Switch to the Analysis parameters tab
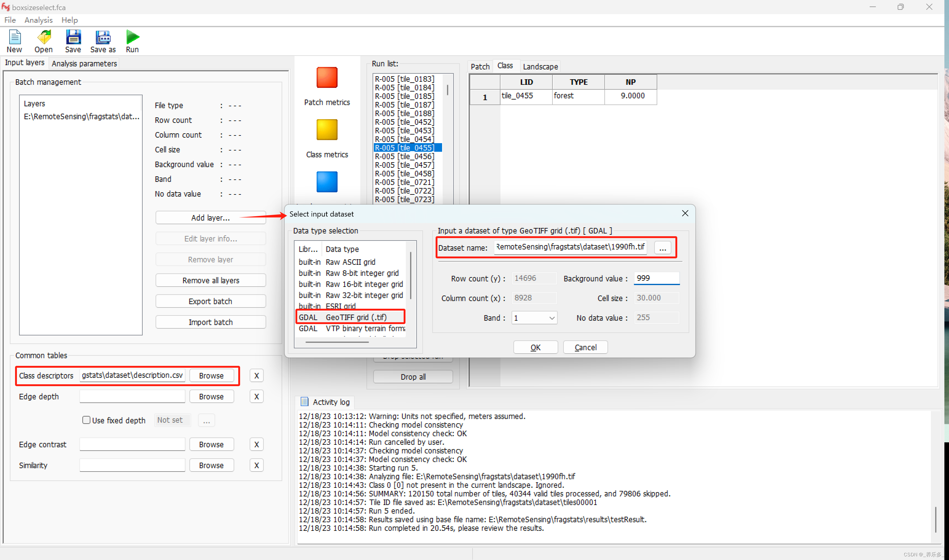This screenshot has width=949, height=560. point(84,63)
